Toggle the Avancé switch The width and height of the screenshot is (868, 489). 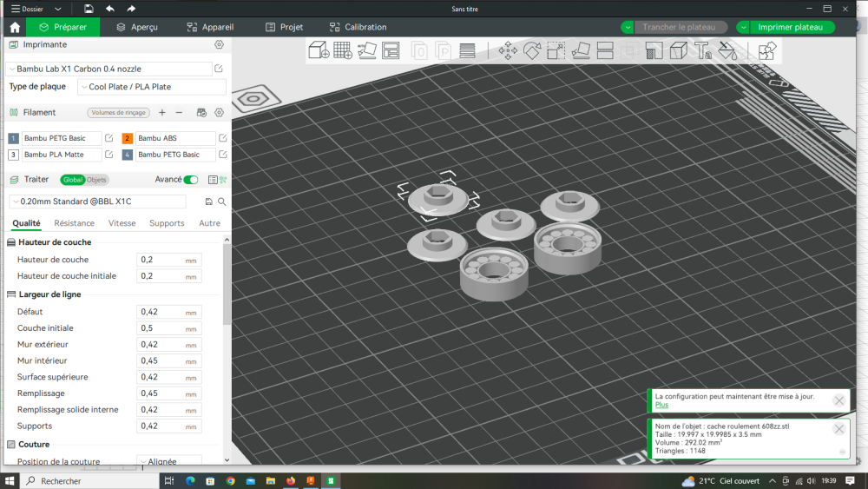pyautogui.click(x=191, y=180)
